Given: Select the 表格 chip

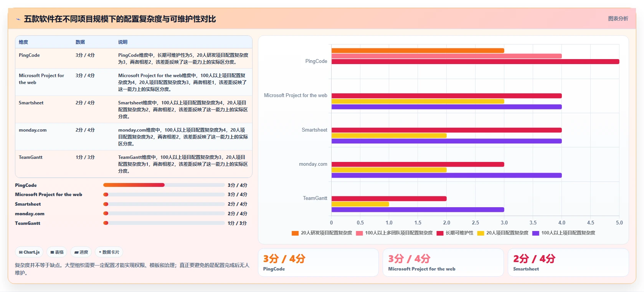Looking at the screenshot, I should [57, 252].
